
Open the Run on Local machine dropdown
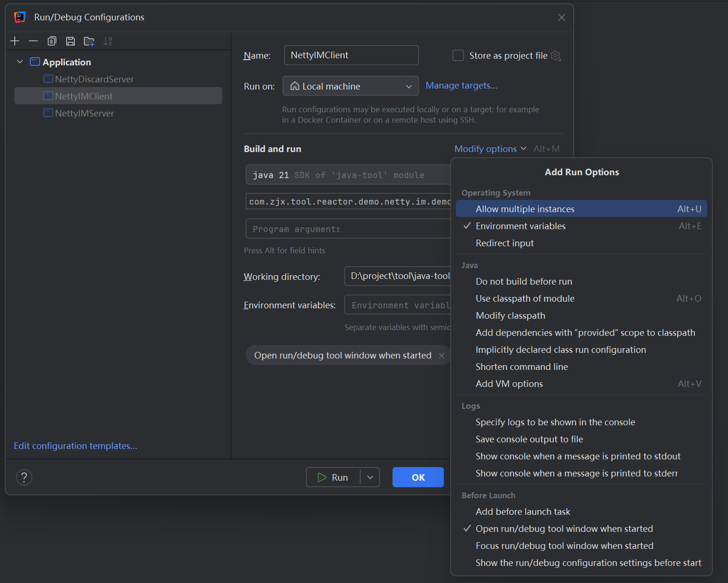(350, 86)
